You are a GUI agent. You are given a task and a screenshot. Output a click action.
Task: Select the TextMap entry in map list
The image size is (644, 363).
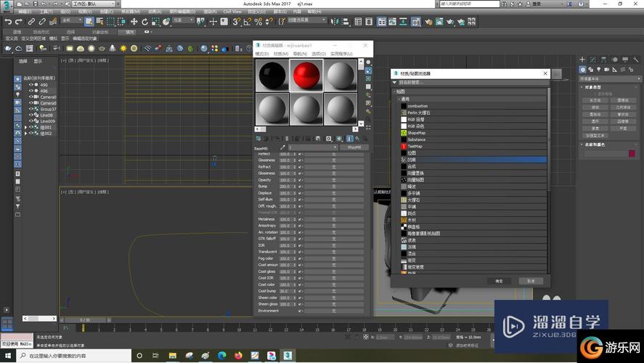[x=416, y=146]
